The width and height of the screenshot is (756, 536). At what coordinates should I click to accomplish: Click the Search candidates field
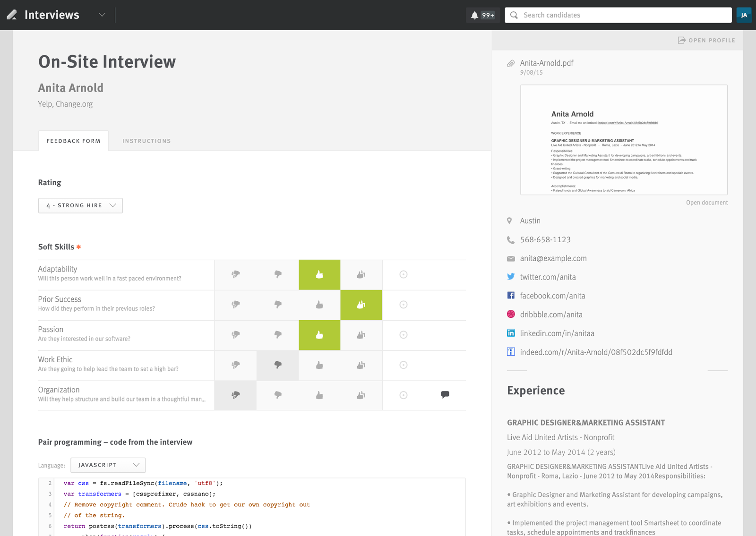[x=618, y=15]
